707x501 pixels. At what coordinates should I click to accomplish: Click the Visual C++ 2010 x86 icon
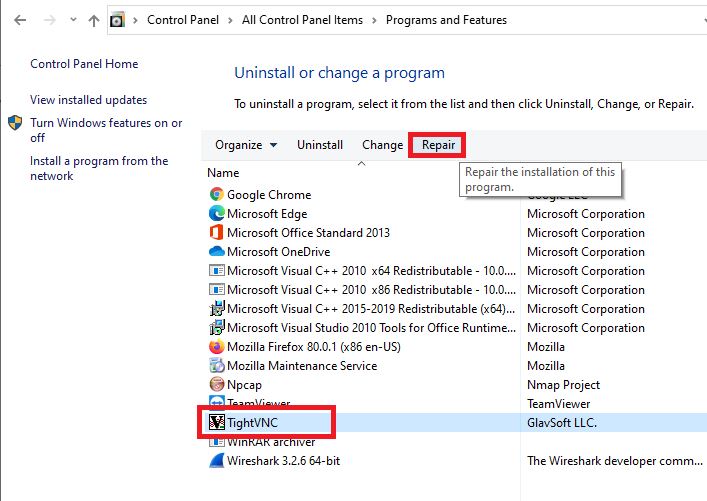216,290
